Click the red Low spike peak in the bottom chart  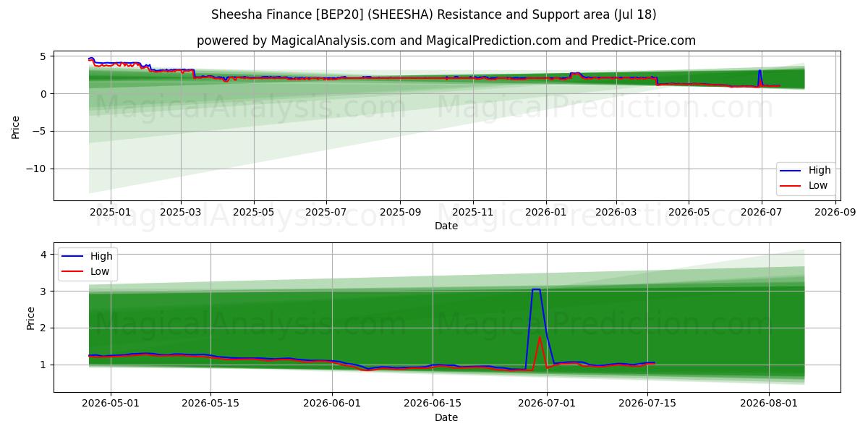click(x=540, y=338)
